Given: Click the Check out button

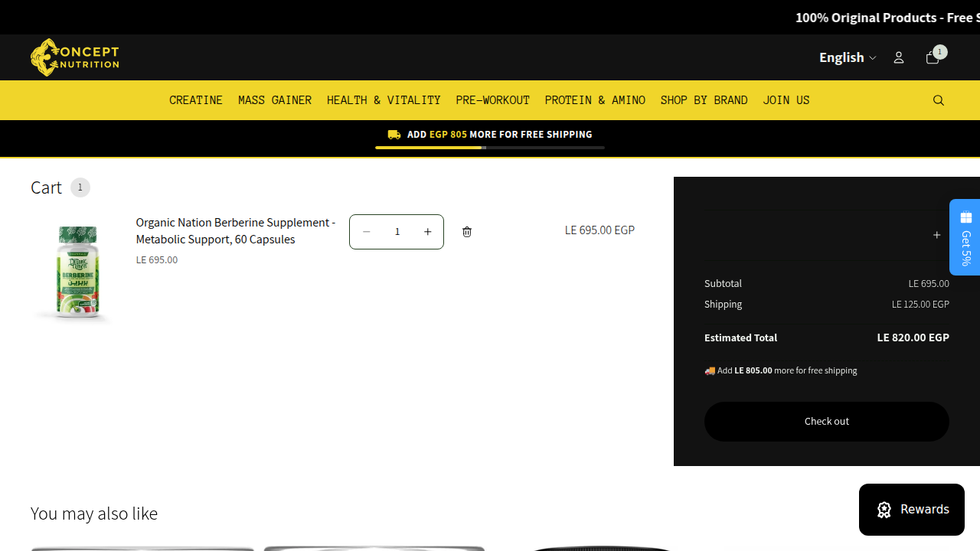Looking at the screenshot, I should 827,422.
